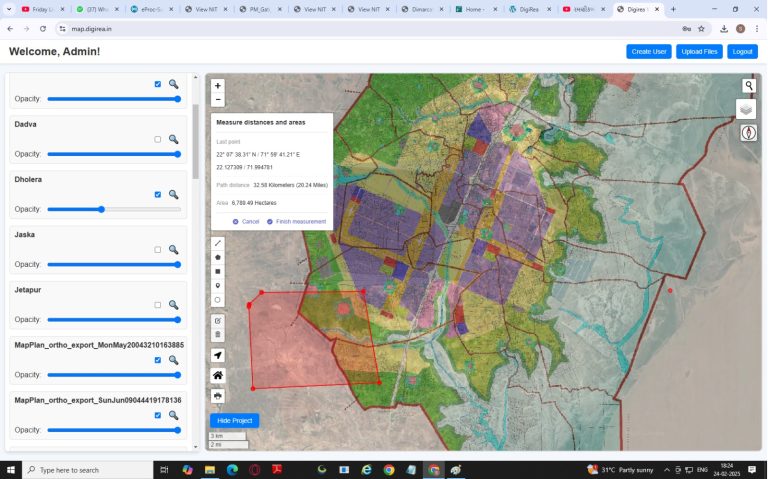
Task: Select the draw marker tool
Action: coord(218,285)
